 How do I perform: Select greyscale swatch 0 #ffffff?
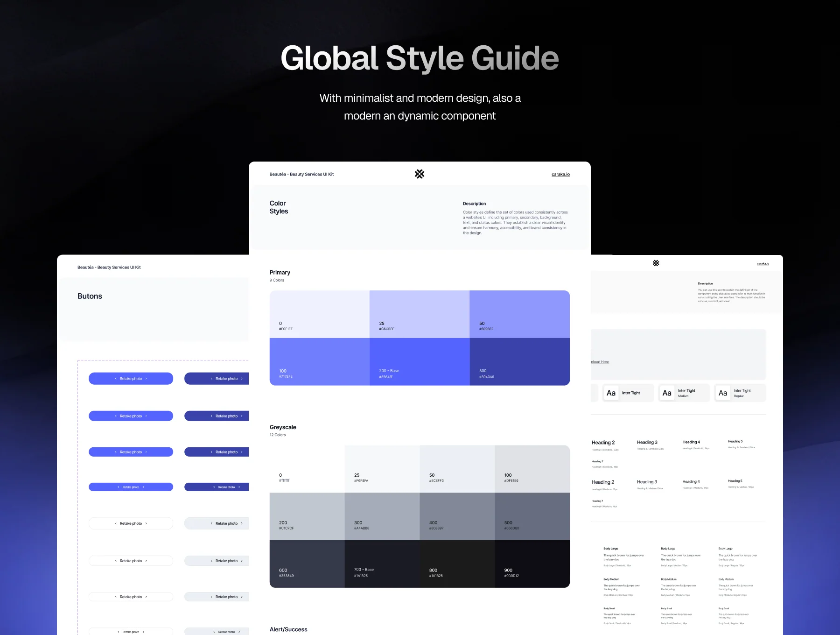[x=307, y=469]
